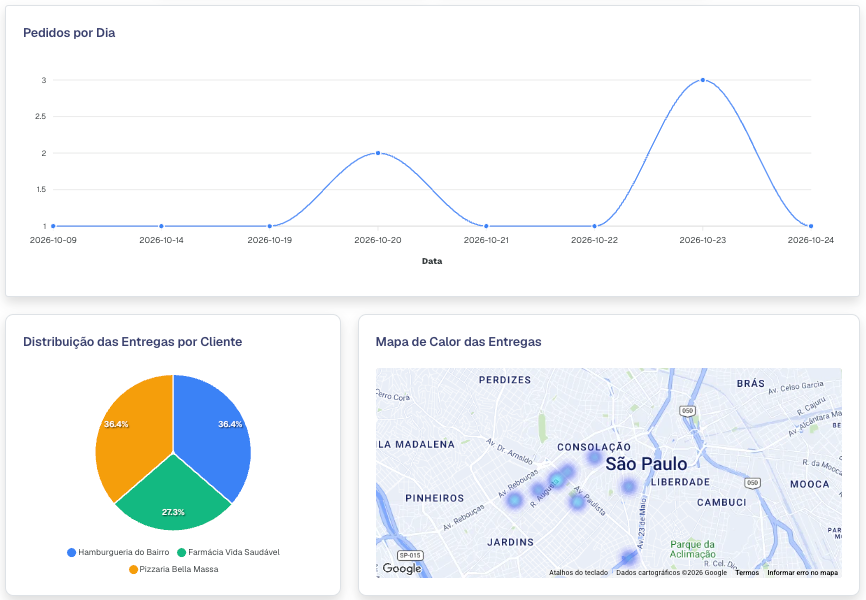The image size is (866, 600).
Task: Click the PERDIZES map label
Action: pyautogui.click(x=505, y=380)
